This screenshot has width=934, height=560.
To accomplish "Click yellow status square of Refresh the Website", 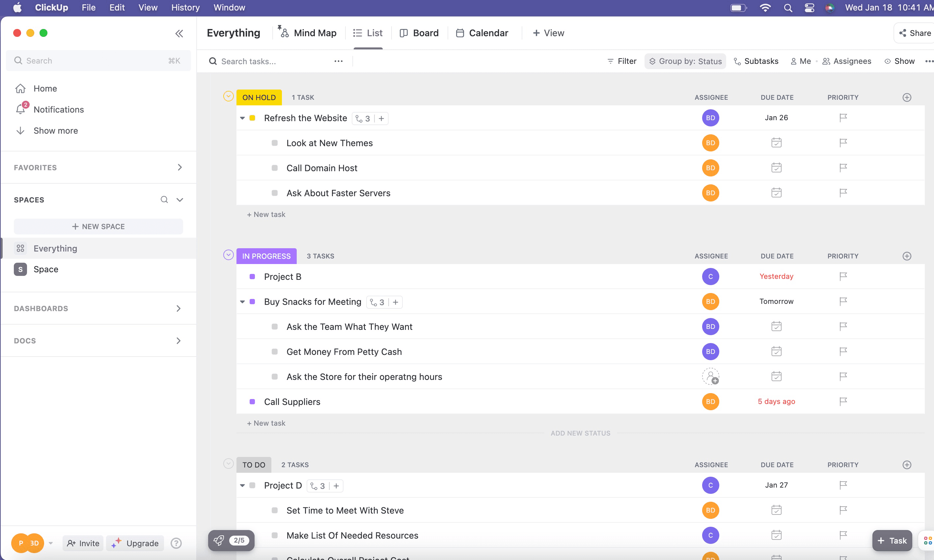I will 253,118.
